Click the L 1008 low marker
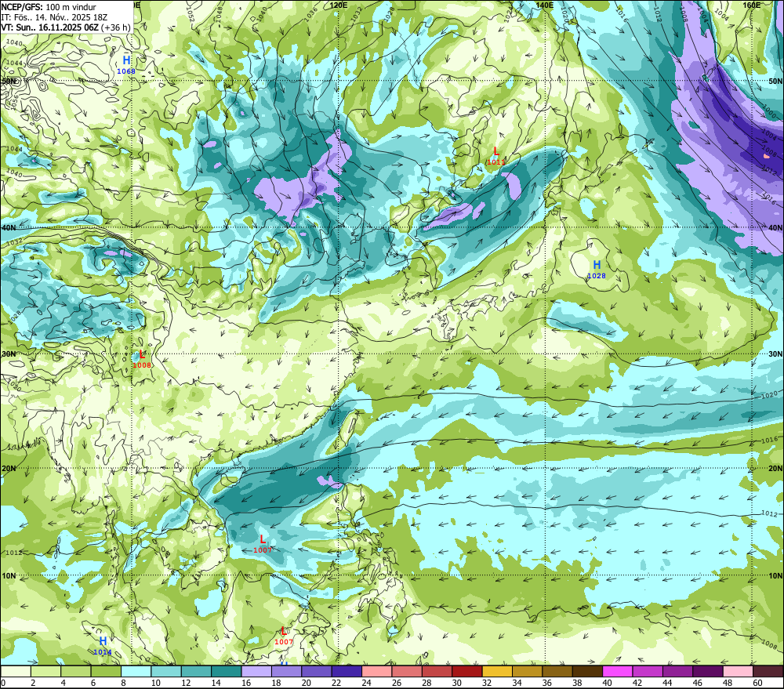 pyautogui.click(x=142, y=358)
